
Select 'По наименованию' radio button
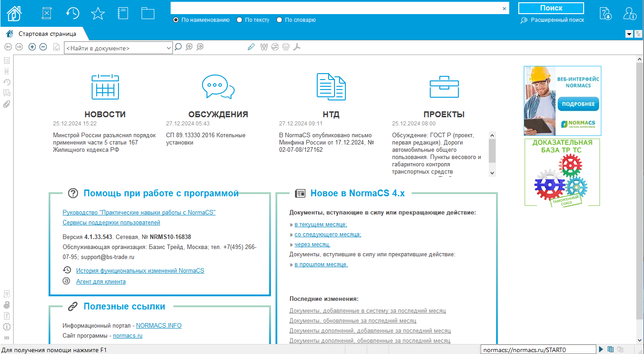pos(176,20)
